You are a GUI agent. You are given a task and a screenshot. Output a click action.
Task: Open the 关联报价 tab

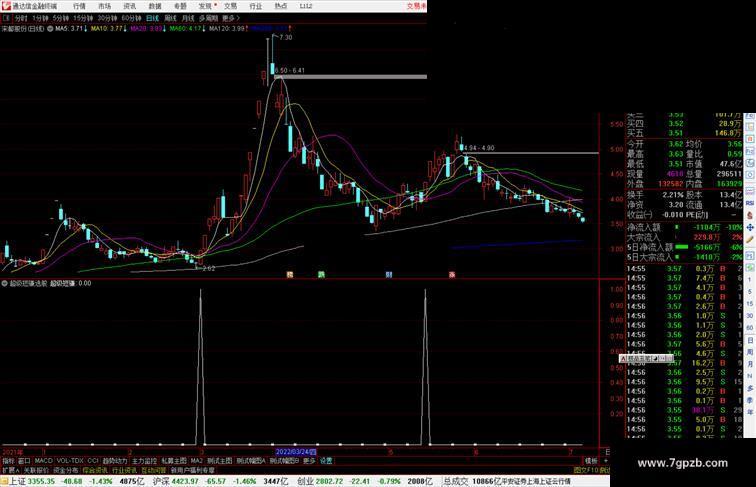36,470
